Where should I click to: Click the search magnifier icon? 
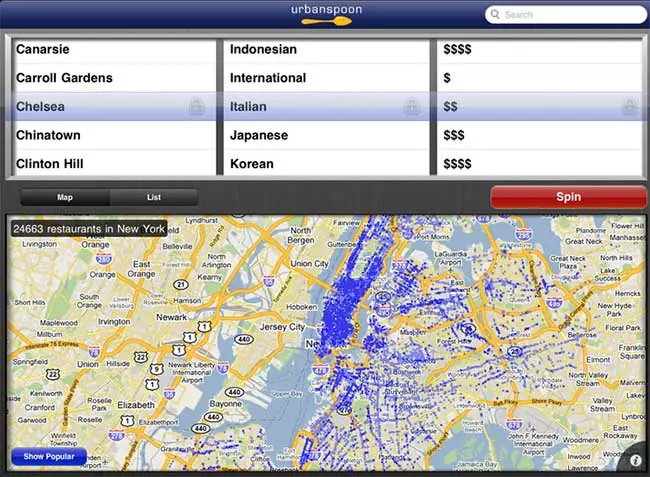coord(495,14)
